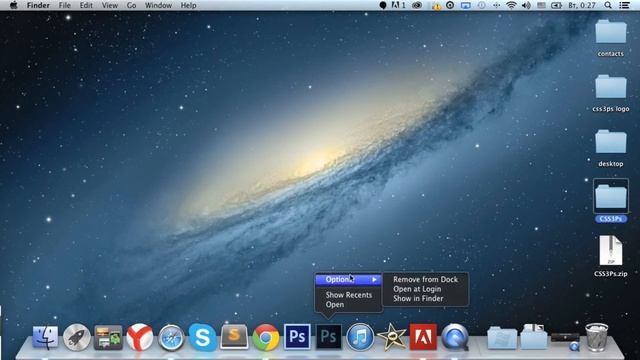This screenshot has width=640, height=360.
Task: Click the AirPlay display menu bar icon
Action: pyautogui.click(x=465, y=5)
